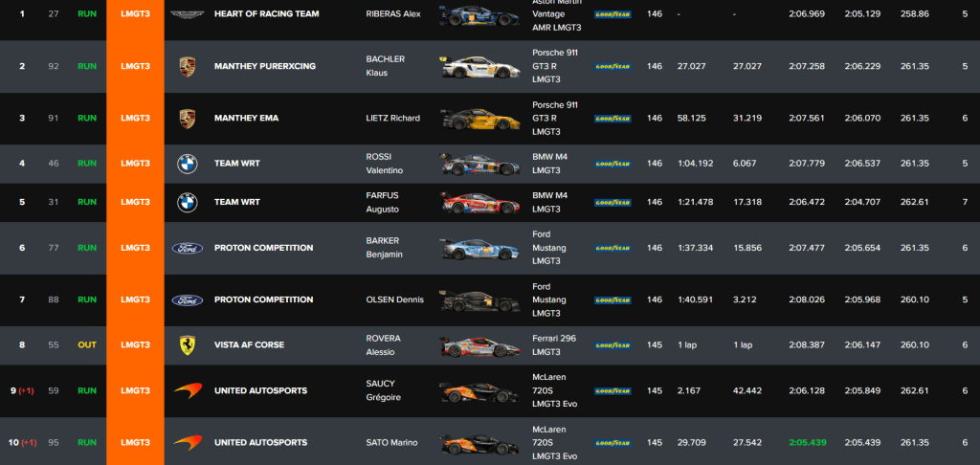Open Sato's McLaren 720S car image

click(x=480, y=443)
